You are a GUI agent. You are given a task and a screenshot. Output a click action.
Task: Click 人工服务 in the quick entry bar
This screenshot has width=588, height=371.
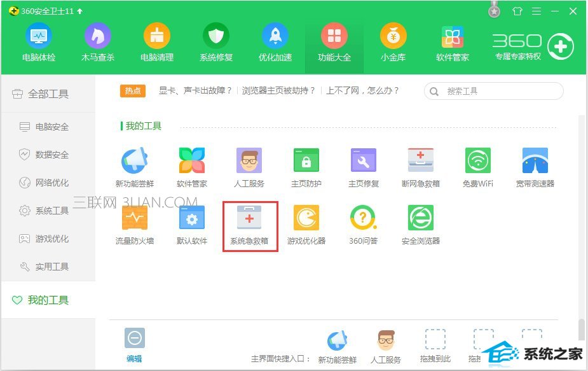(x=385, y=347)
